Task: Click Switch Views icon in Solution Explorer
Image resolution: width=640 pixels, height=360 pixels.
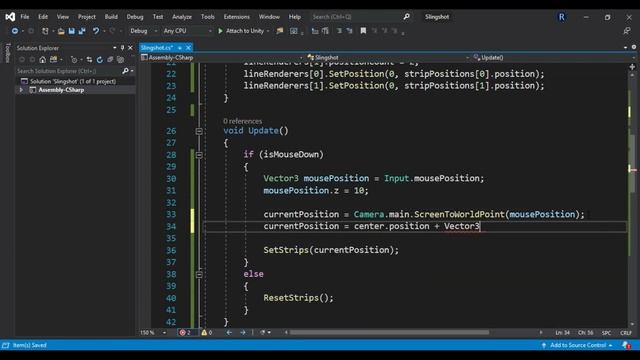Action: click(53, 60)
